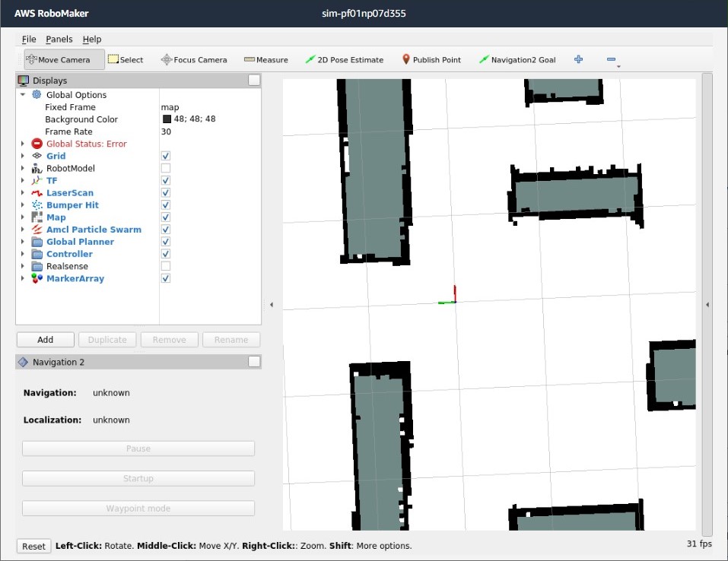Click the Reset button
The image size is (728, 561).
34,546
